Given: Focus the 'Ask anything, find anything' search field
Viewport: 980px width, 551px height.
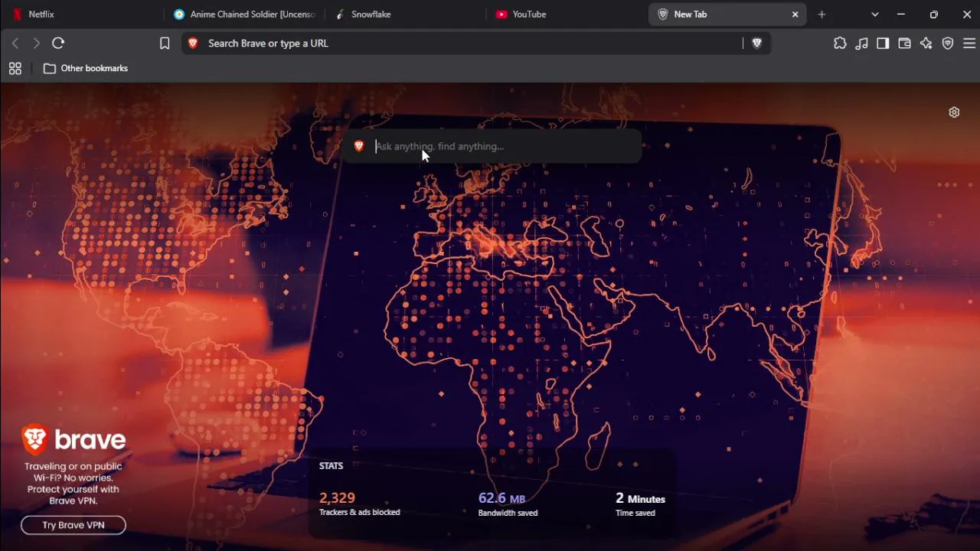Looking at the screenshot, I should point(492,146).
